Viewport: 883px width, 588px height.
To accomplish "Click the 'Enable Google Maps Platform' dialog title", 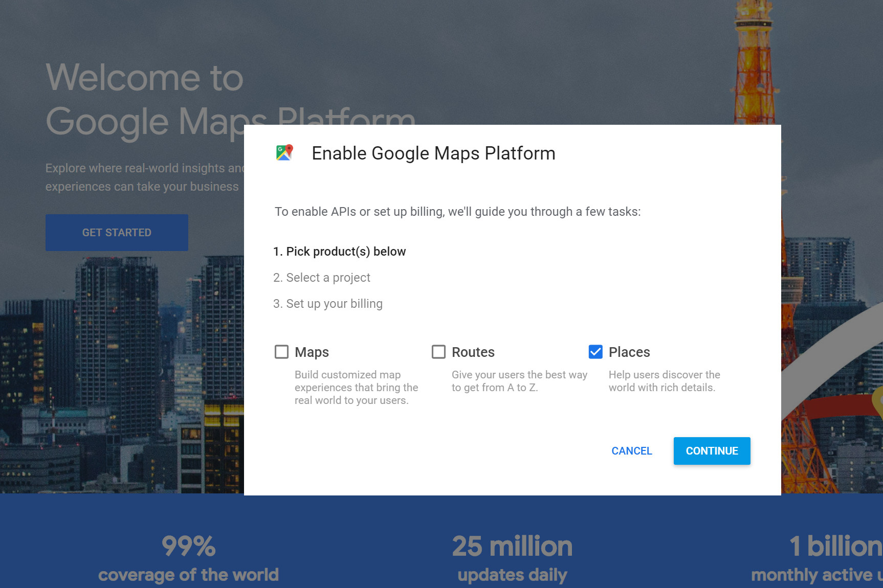I will click(x=433, y=153).
